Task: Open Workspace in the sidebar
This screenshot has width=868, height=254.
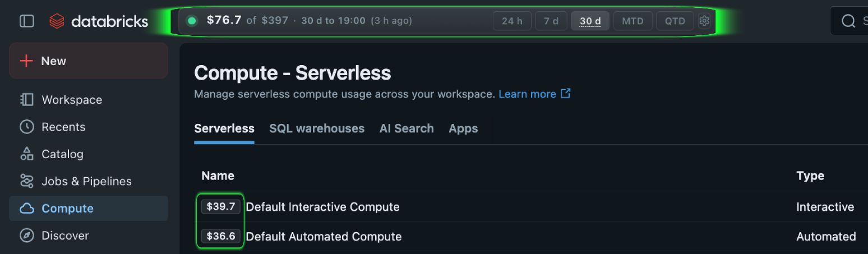Action: [x=89, y=100]
